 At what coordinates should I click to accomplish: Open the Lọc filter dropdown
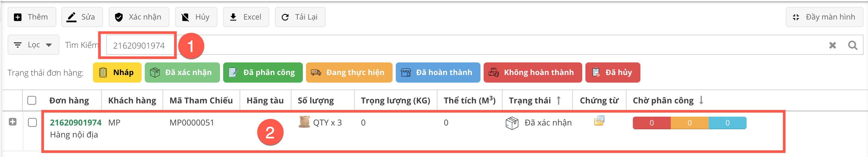click(34, 45)
